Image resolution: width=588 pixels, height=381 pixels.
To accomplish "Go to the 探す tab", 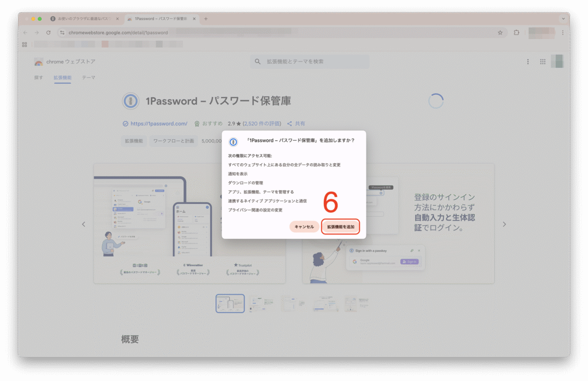I will [x=38, y=78].
